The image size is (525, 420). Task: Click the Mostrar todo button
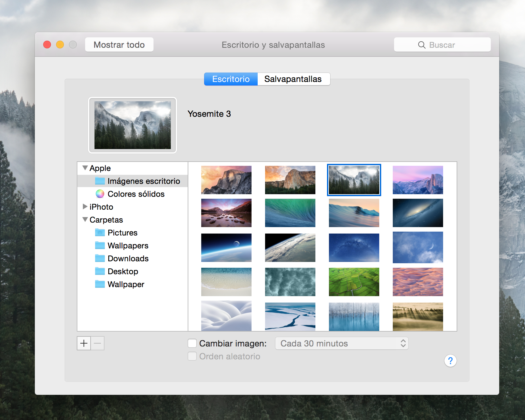119,45
